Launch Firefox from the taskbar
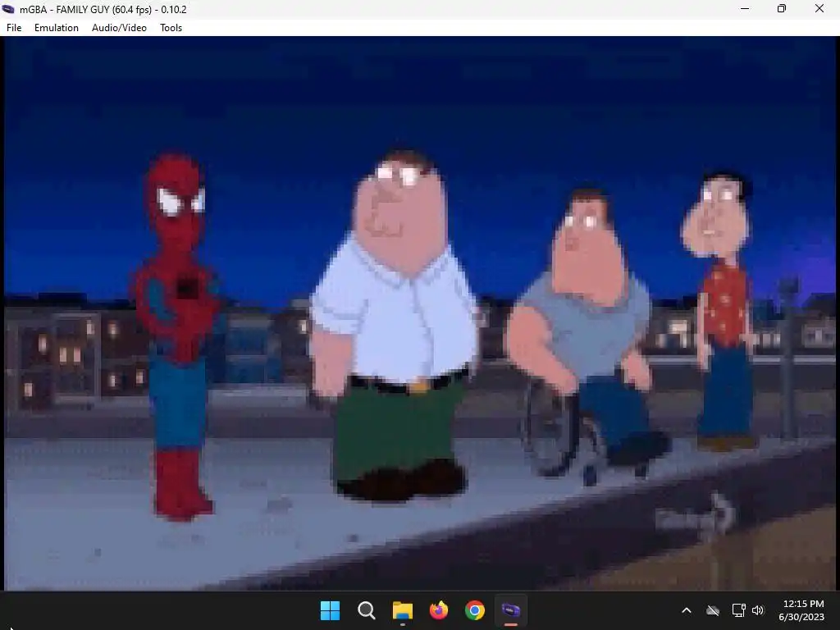The image size is (840, 630). click(439, 610)
